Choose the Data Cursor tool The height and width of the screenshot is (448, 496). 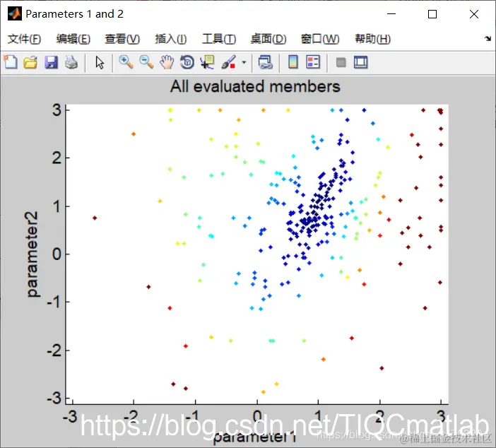[208, 62]
